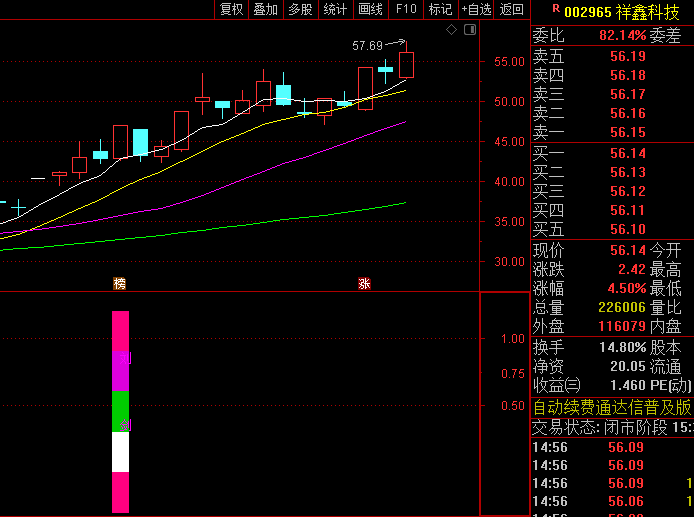Viewport: 694px width, 517px height.
Task: Click the 标记 mark button
Action: 440,9
